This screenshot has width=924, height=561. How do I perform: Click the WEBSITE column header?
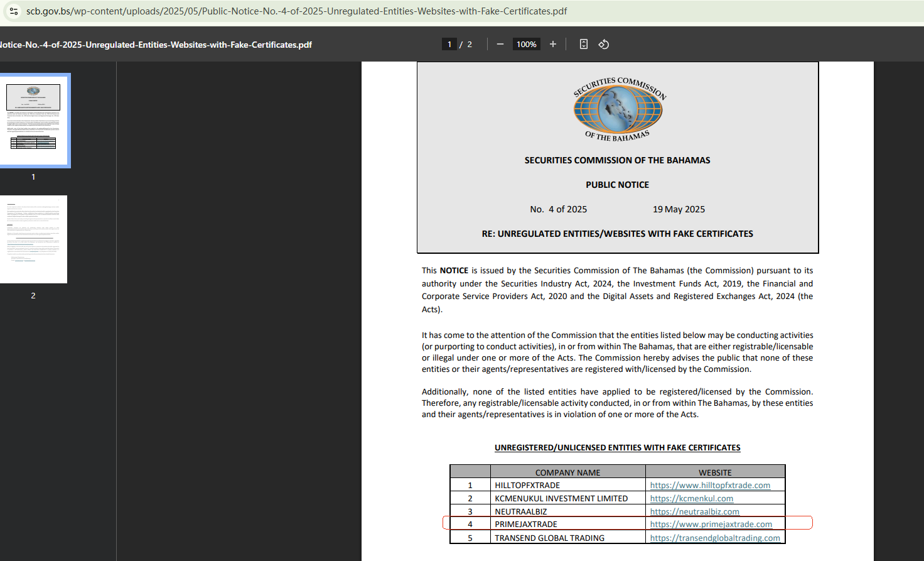[x=716, y=472]
